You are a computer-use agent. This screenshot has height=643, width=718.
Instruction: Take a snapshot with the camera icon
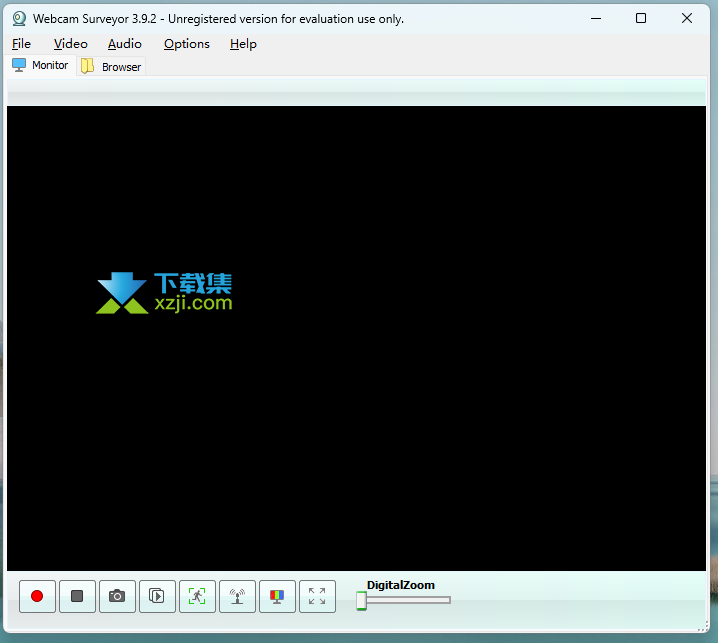(x=117, y=596)
